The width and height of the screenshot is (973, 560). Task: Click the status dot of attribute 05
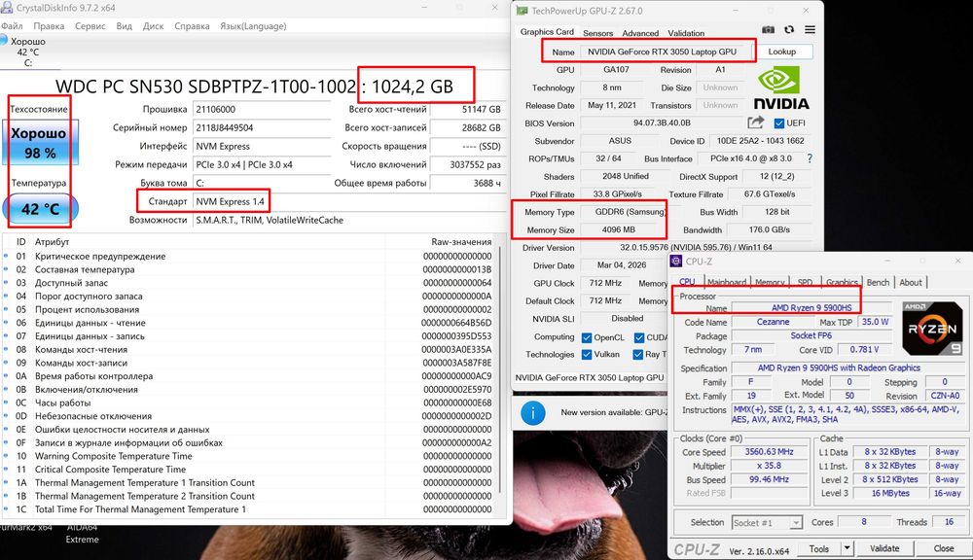pos(6,309)
